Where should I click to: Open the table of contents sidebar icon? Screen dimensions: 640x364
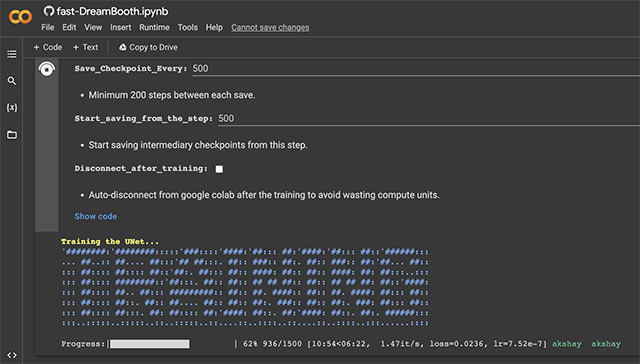click(12, 54)
